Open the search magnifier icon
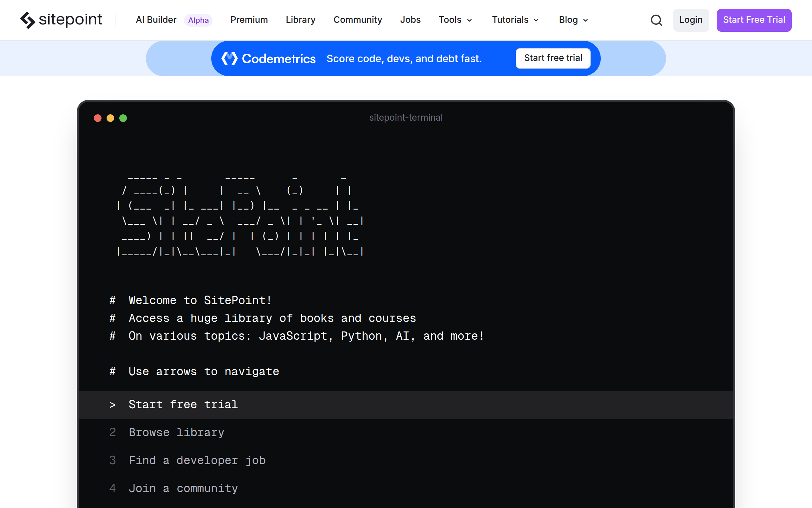Screen dimensions: 812x508 [x=656, y=20]
